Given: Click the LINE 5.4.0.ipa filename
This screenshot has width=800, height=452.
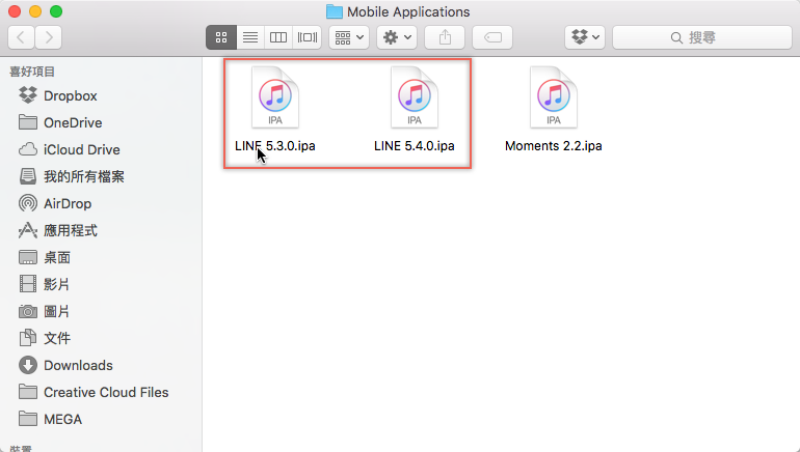Looking at the screenshot, I should [x=414, y=146].
